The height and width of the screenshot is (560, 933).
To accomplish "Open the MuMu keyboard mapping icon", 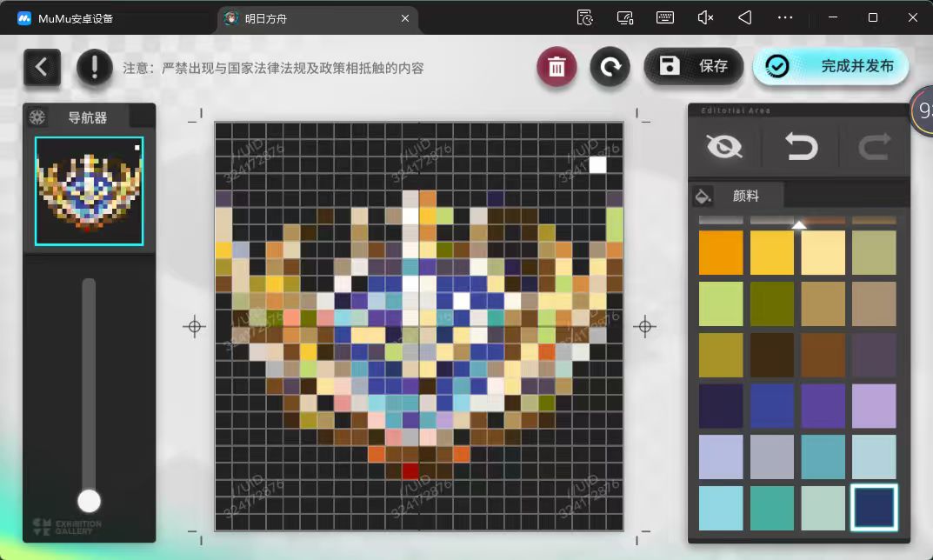I will 664,17.
